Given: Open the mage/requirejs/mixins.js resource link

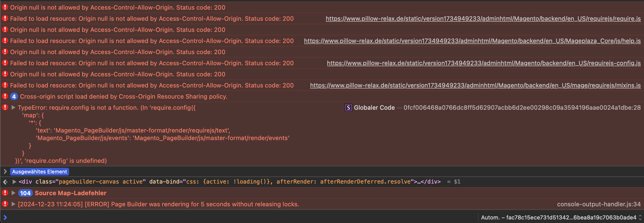Looking at the screenshot, I should click(475, 85).
